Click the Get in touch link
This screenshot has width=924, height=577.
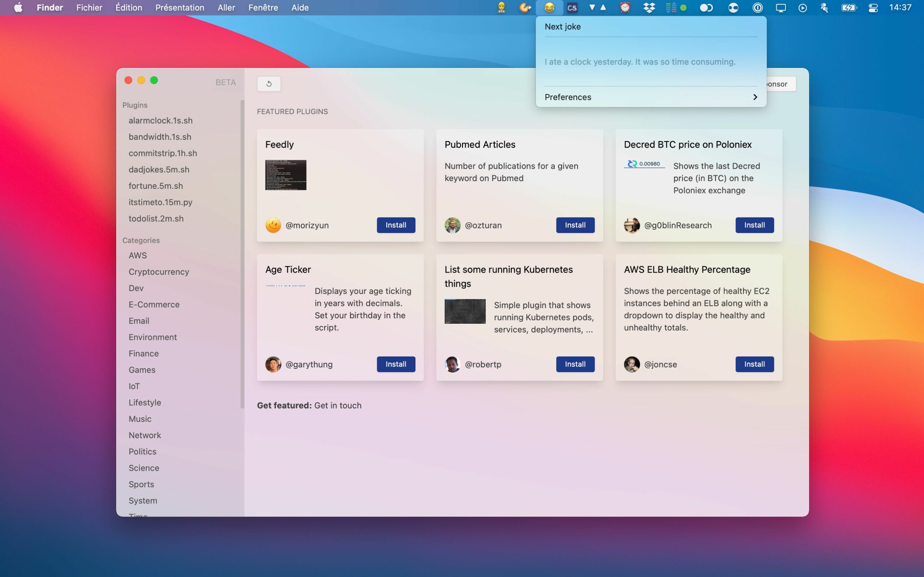[337, 405]
